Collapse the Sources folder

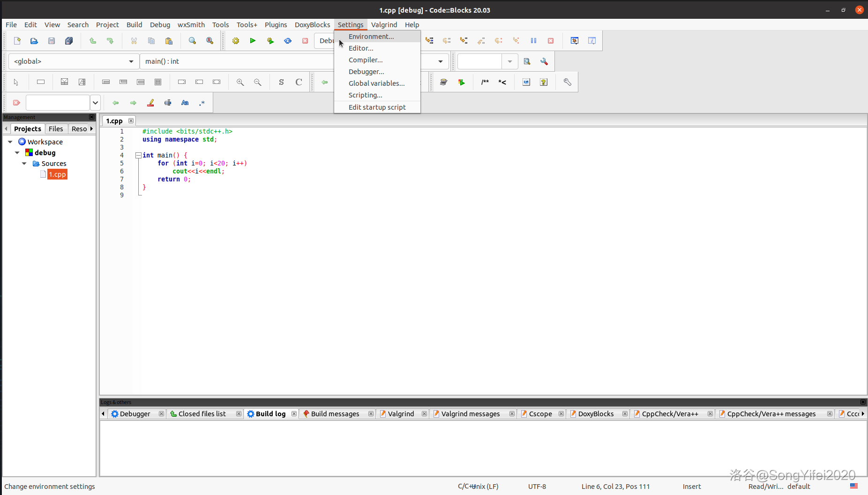point(24,164)
